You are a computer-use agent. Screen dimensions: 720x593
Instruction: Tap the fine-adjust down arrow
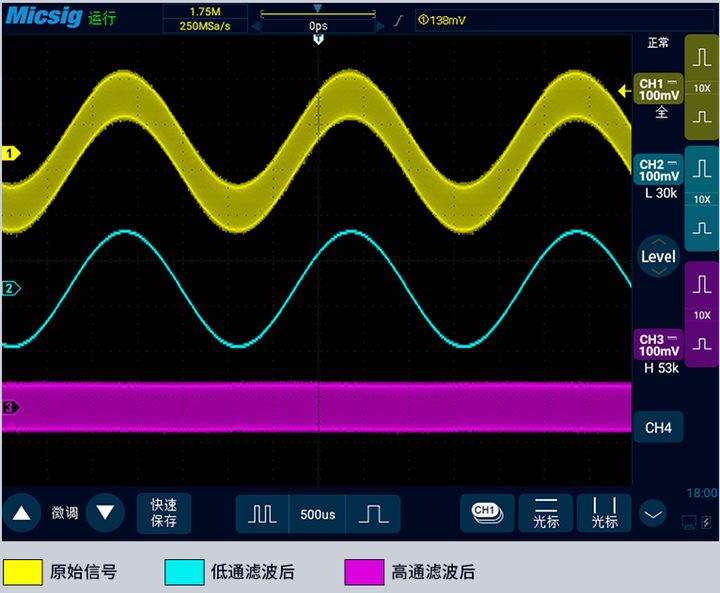tap(105, 513)
